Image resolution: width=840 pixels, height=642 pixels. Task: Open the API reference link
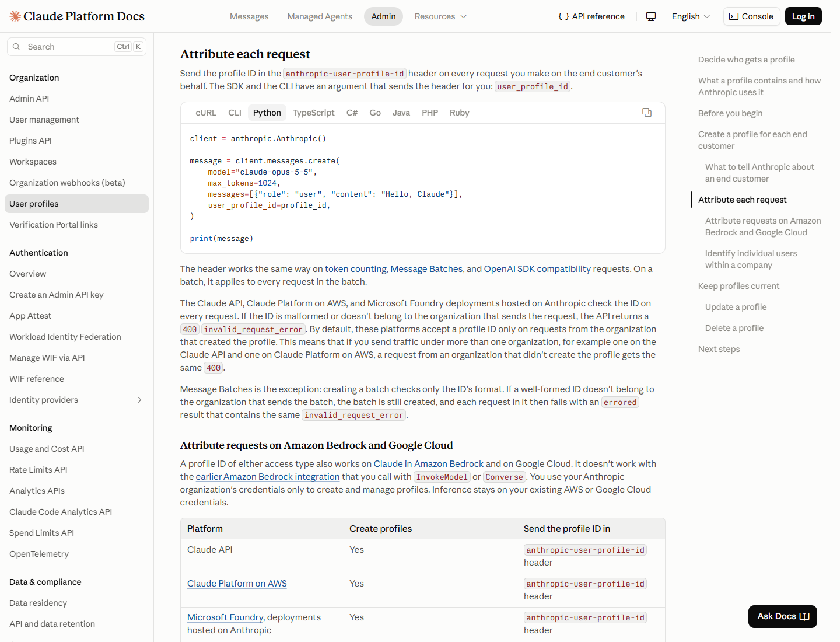tap(591, 16)
